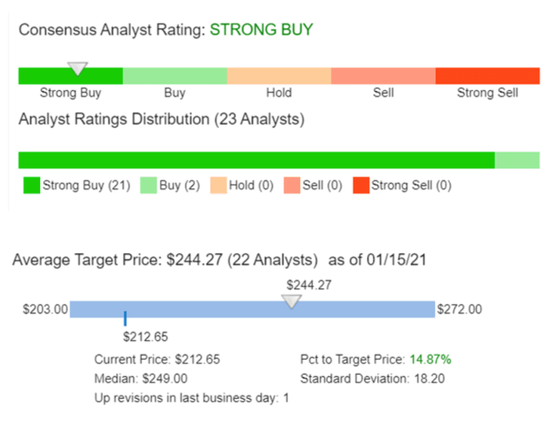The image size is (550, 421).
Task: Click the Strong Buy (21) legend swatch
Action: (32, 185)
